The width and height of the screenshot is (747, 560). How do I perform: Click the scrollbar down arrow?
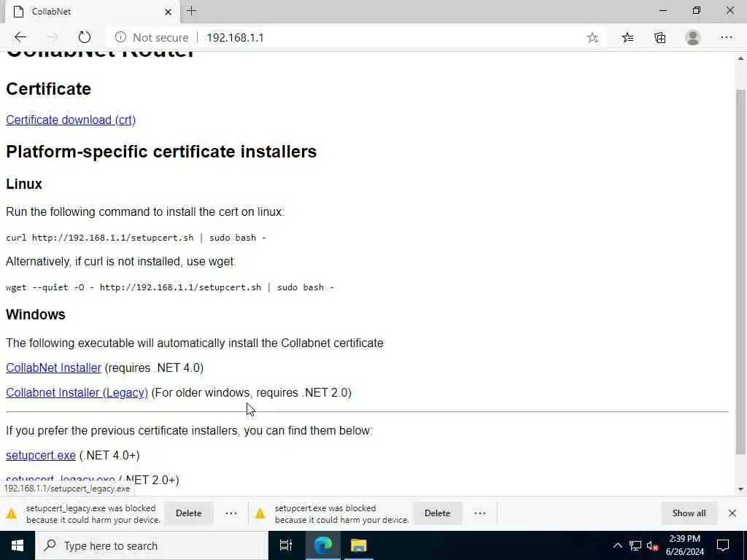740,489
